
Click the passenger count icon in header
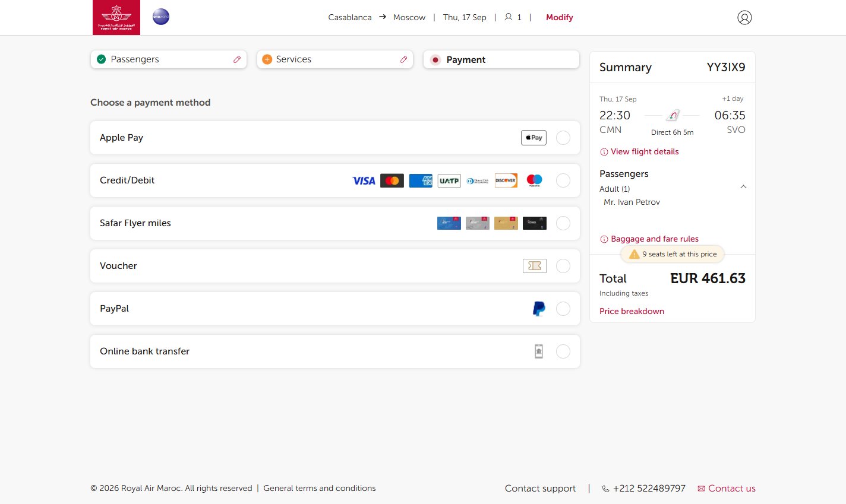(509, 17)
